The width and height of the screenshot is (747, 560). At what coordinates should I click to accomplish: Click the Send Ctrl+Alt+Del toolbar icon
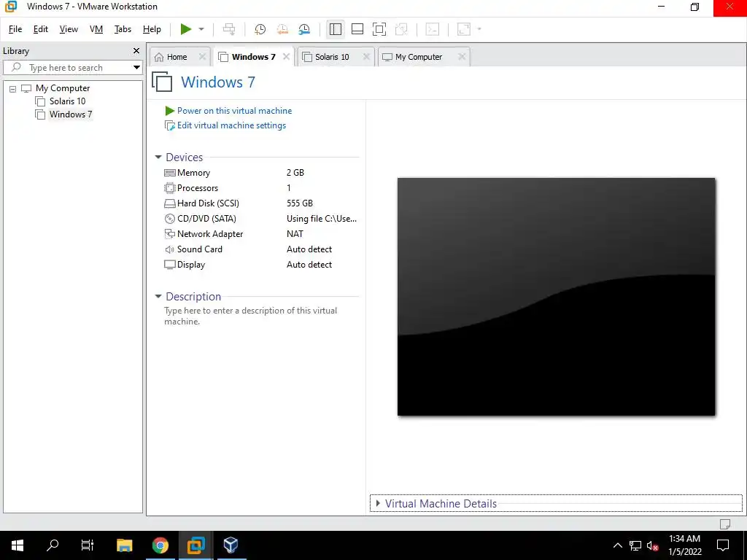pos(229,29)
